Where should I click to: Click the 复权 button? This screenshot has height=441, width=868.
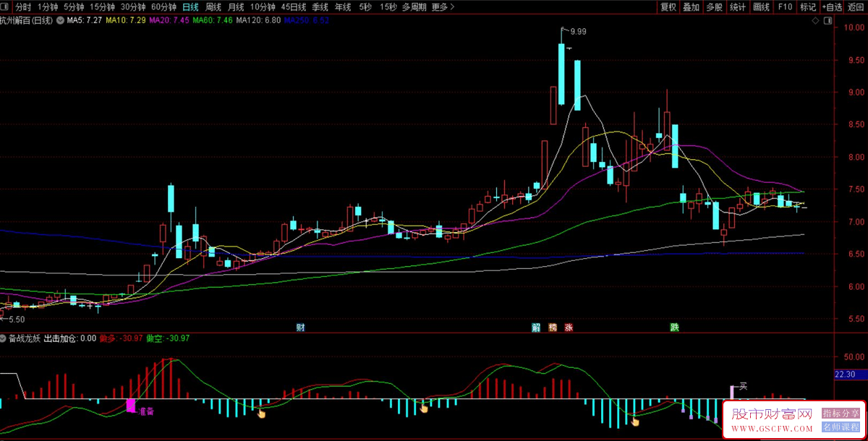(x=668, y=7)
